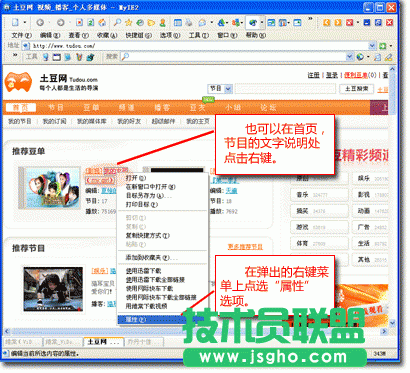Click the person-shaped toolbar icon

click(x=163, y=23)
